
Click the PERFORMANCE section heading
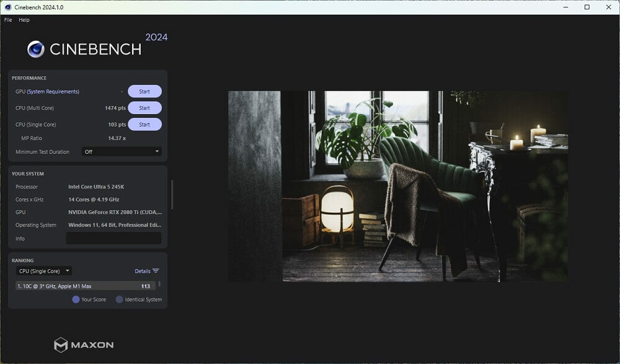[29, 78]
